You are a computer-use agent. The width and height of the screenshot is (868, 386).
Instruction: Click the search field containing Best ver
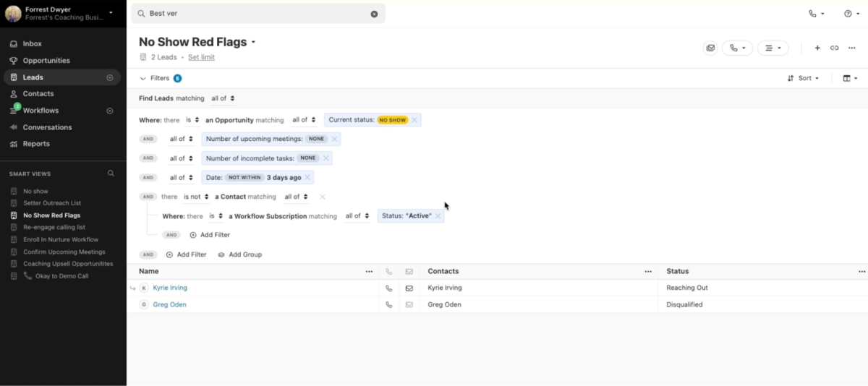click(258, 14)
